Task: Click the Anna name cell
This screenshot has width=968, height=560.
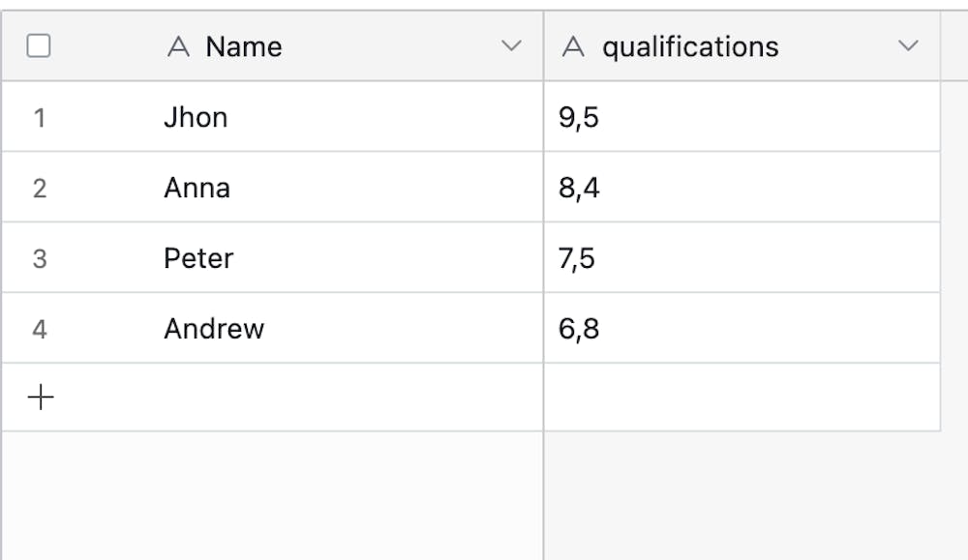Action: coord(197,188)
